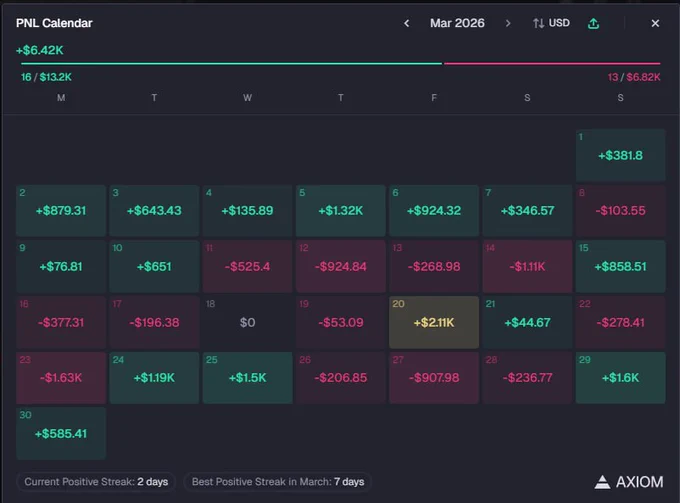The image size is (680, 503).
Task: Click the March 4 cell with +$135.89
Action: coord(248,211)
